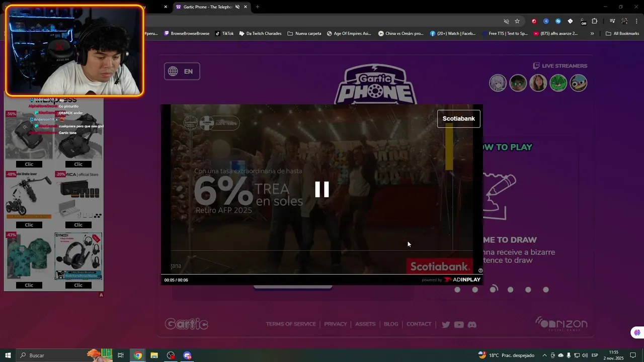This screenshot has height=362, width=644.
Task: Click the Scotiabank advertiser button
Action: pyautogui.click(x=458, y=119)
